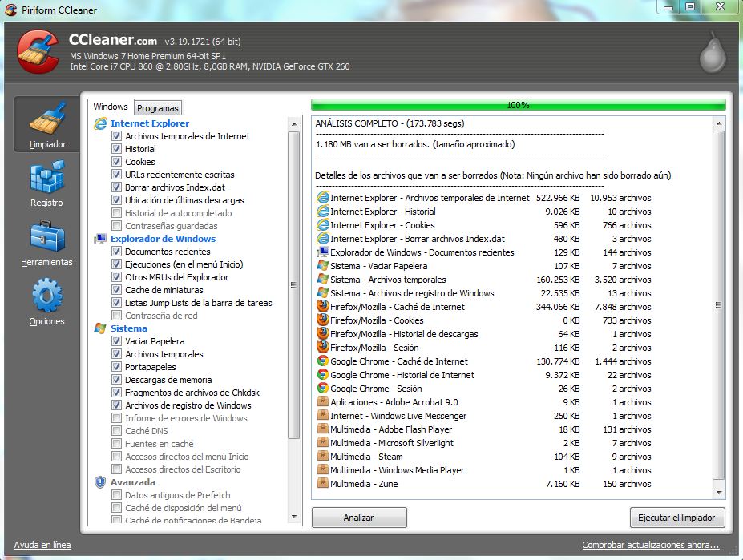Uncheck Internet Explorer Cookies checkbox
The width and height of the screenshot is (743, 560).
116,162
